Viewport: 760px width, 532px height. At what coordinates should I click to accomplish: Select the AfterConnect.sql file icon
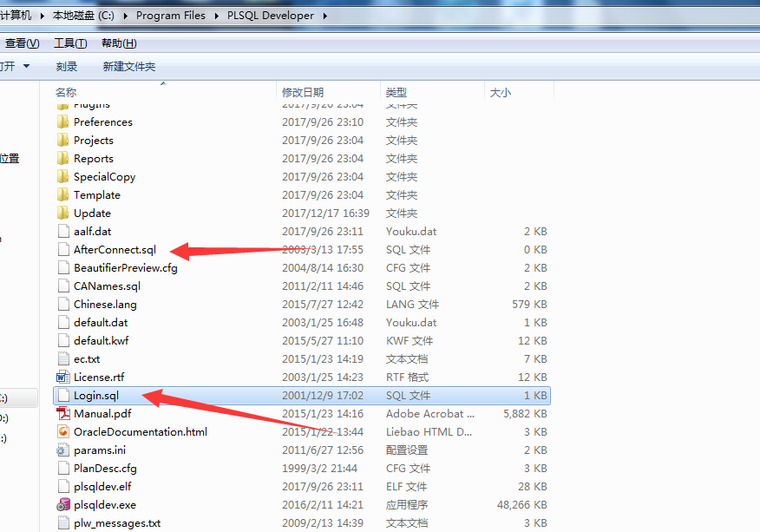[x=63, y=249]
